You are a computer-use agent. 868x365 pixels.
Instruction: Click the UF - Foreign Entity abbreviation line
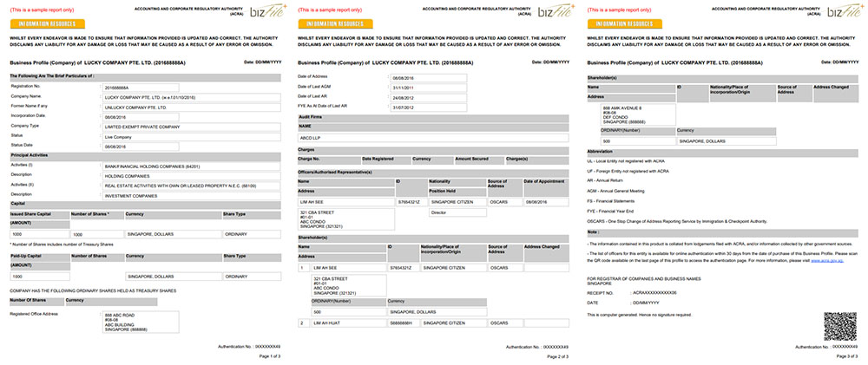628,171
